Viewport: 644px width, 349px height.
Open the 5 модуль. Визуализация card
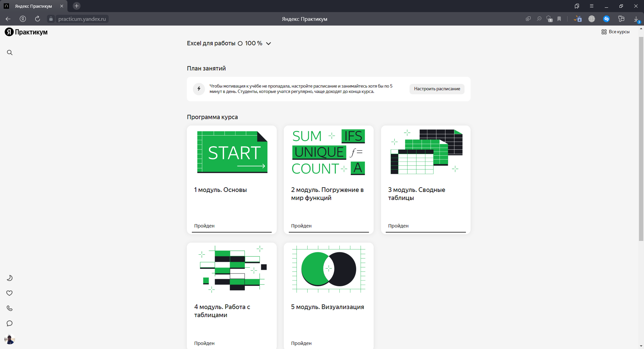(328, 295)
